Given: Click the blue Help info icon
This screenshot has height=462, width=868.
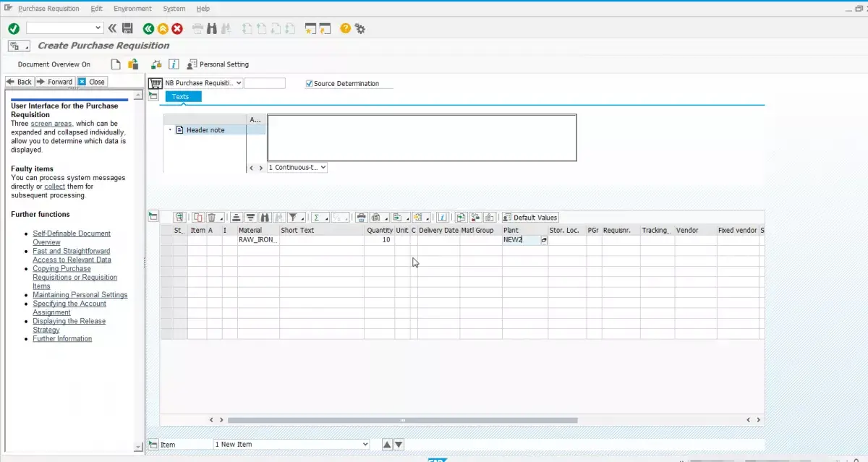Looking at the screenshot, I should point(174,64).
